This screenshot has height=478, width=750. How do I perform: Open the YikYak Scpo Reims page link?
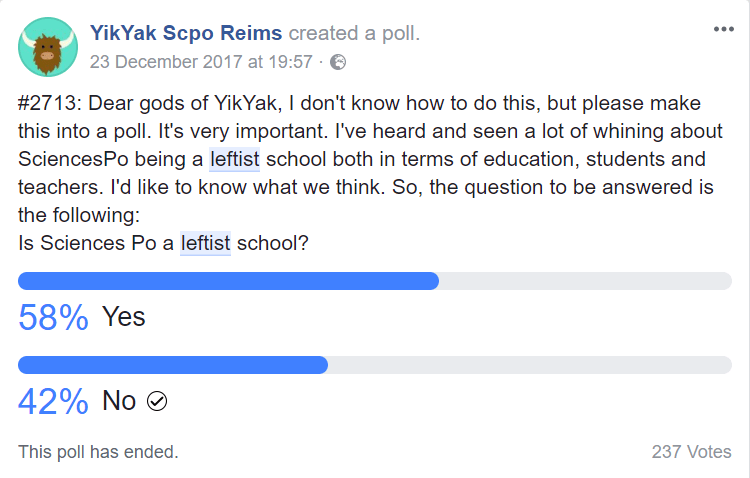point(186,33)
